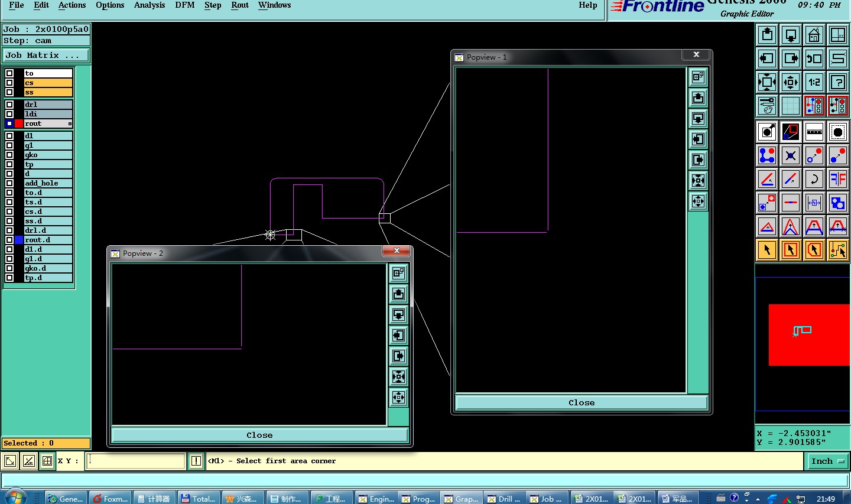Open the Rout menu
Viewport: 851px width, 504px height.
[x=240, y=5]
